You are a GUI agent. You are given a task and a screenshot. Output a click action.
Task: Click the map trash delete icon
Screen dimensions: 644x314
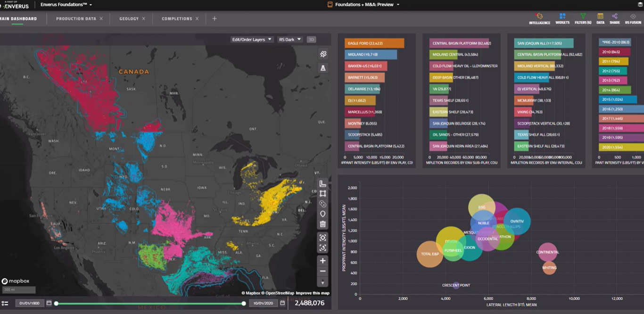click(323, 224)
